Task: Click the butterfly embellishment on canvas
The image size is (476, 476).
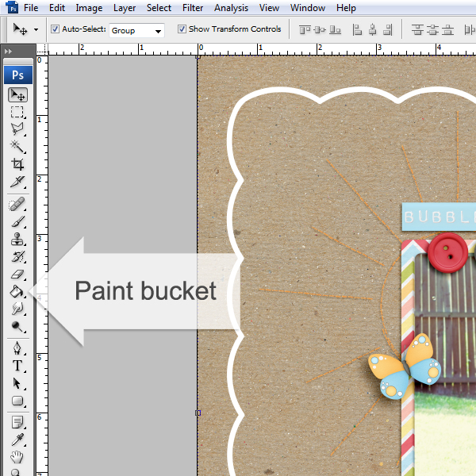Action: (405, 367)
